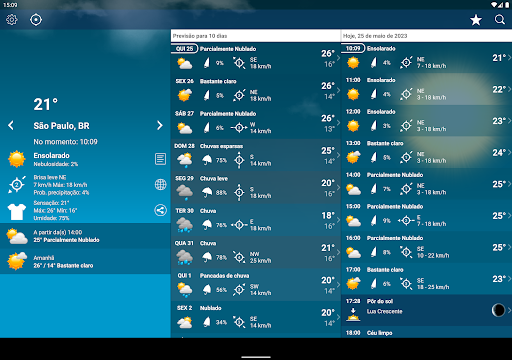Tap SEX 2 Nublado cloud icon
The height and width of the screenshot is (360, 512).
tap(184, 322)
